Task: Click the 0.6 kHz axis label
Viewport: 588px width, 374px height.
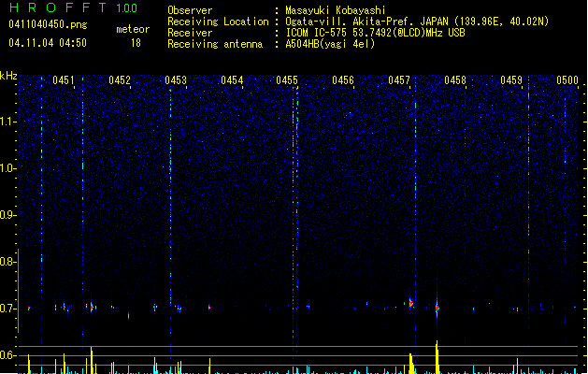Action: (7, 355)
